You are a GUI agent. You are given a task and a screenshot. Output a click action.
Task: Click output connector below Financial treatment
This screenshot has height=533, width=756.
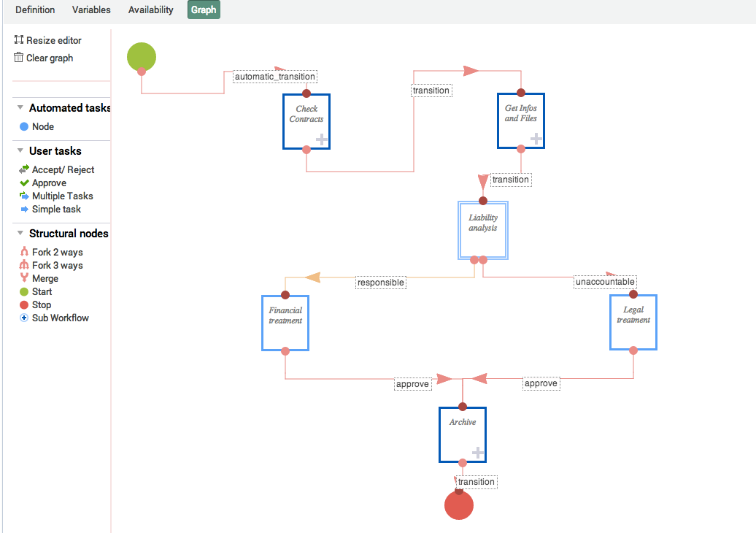click(285, 350)
